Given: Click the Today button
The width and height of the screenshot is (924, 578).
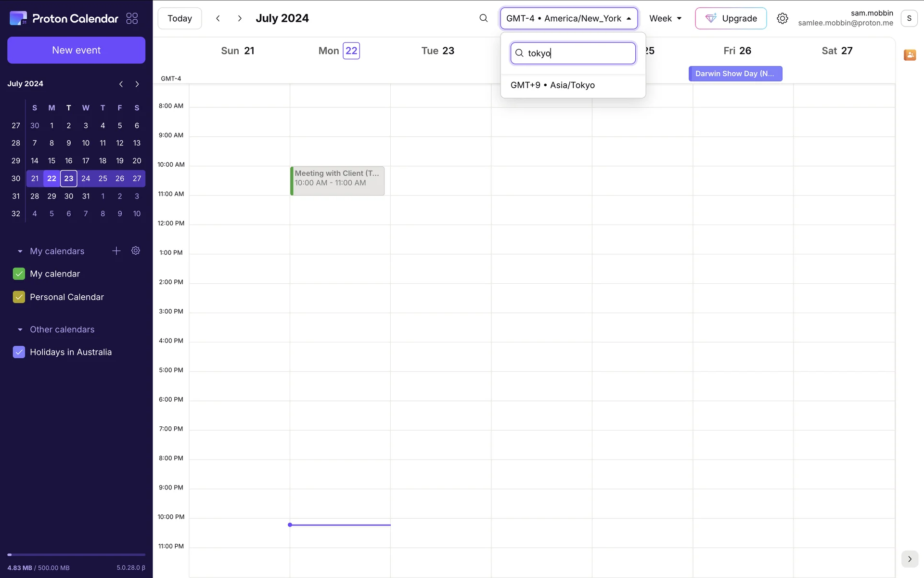Looking at the screenshot, I should pos(180,18).
